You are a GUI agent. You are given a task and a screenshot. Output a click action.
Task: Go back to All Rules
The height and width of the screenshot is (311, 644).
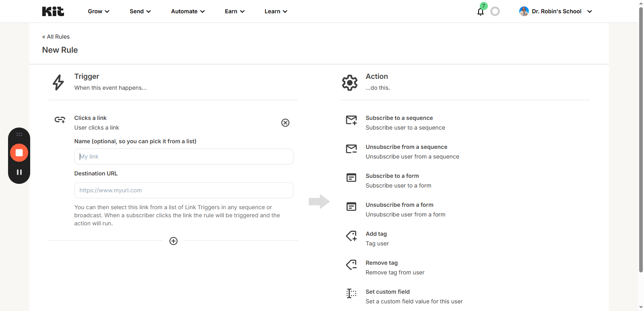pyautogui.click(x=56, y=37)
